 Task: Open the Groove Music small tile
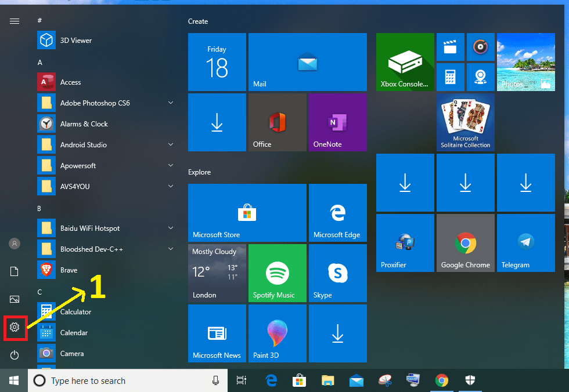481,47
